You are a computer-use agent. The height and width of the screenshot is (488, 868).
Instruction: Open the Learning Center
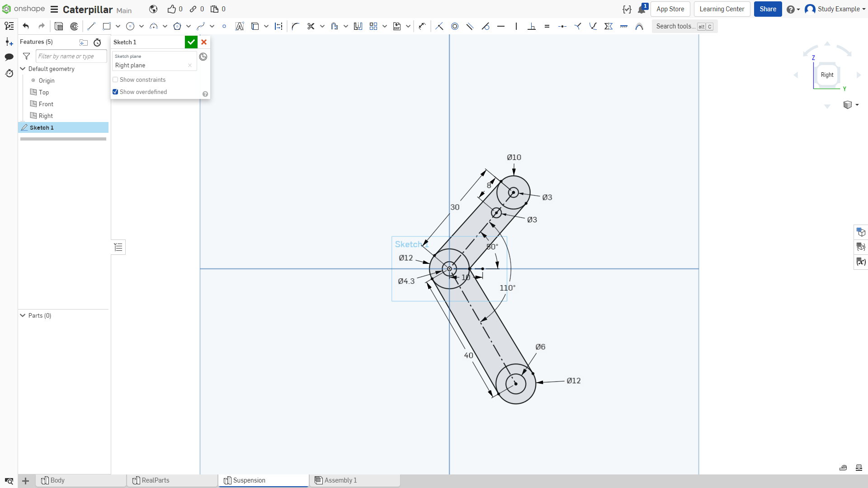tap(722, 9)
